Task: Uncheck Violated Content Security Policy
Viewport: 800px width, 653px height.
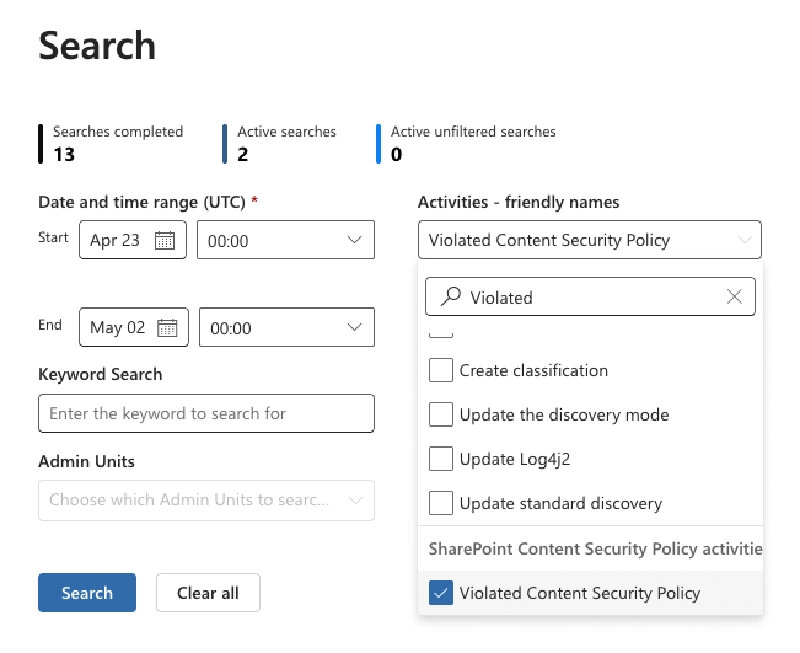Action: click(441, 593)
